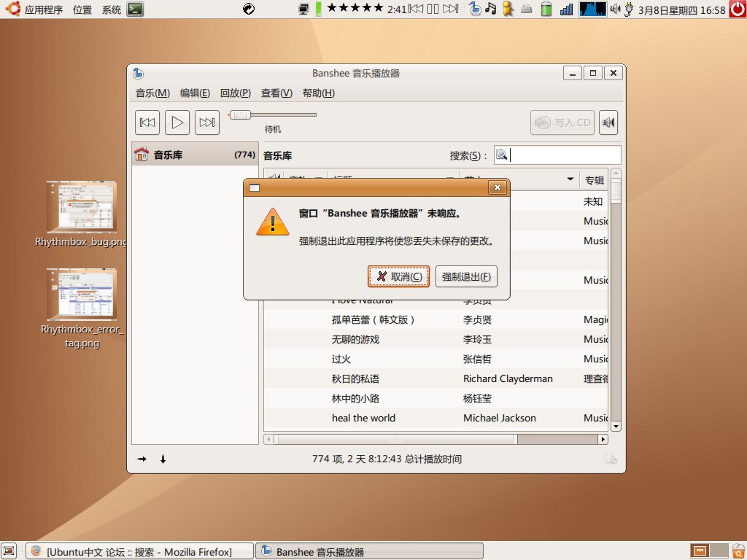
Task: Select the track 林中的小路
Action: pos(355,398)
